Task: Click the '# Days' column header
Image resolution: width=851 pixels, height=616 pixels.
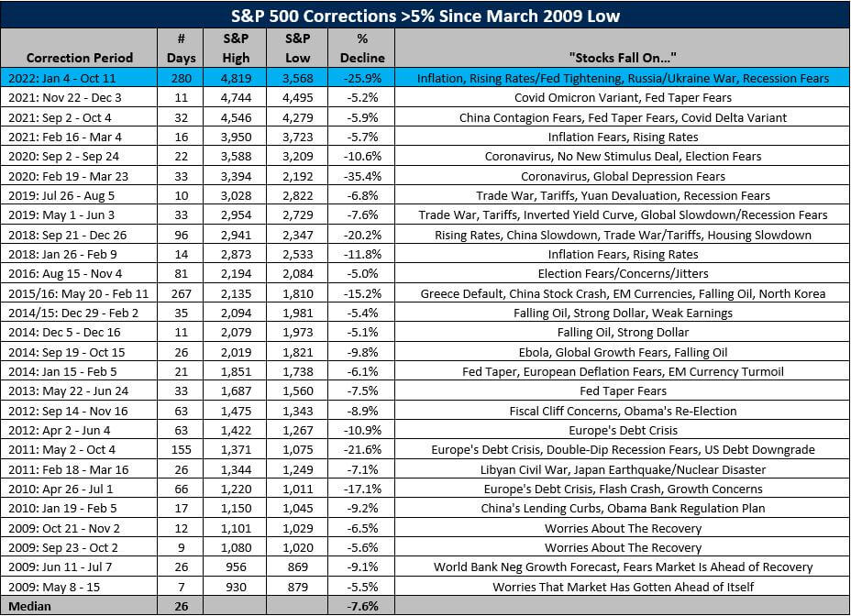Action: [181, 48]
